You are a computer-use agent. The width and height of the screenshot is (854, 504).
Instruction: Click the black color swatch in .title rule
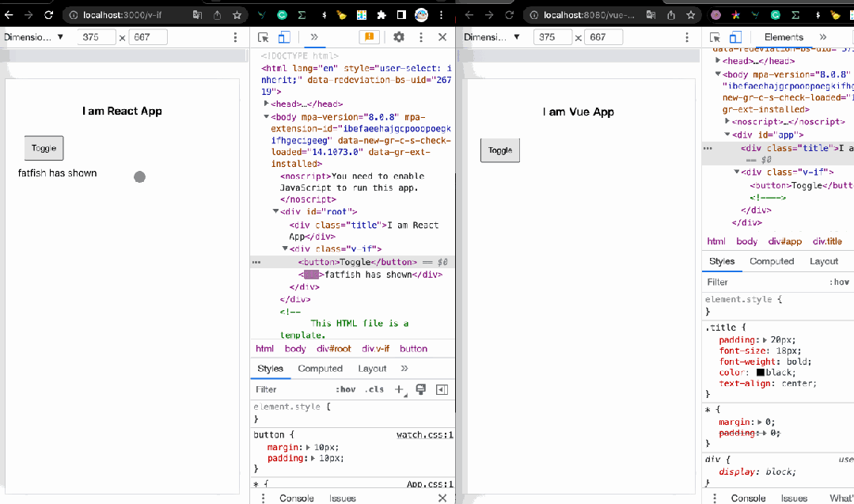point(761,373)
